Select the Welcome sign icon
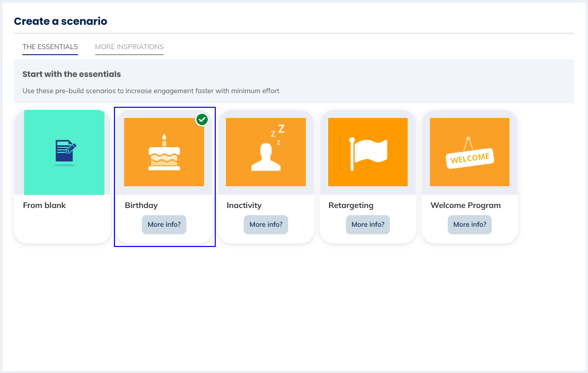The height and width of the screenshot is (373, 588). 469,152
